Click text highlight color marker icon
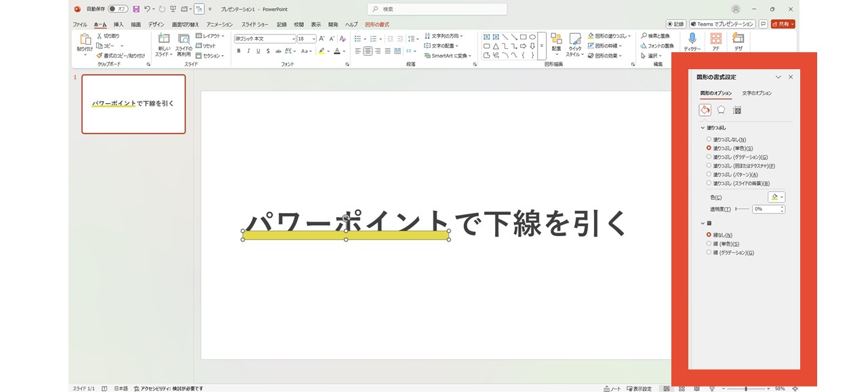Screen dimensions: 868x392 [321, 51]
